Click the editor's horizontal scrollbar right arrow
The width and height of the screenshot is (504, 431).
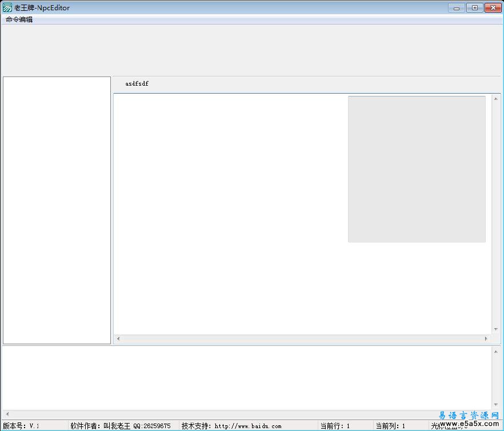pos(486,339)
